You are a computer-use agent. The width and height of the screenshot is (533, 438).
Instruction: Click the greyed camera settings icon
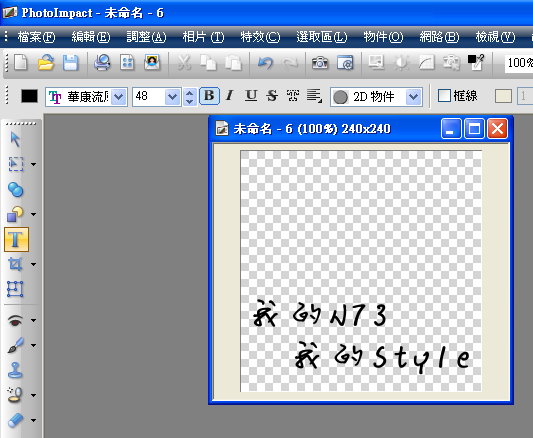pyautogui.click(x=451, y=63)
